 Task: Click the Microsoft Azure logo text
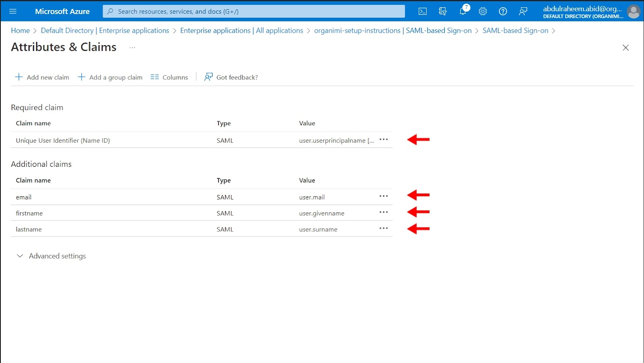pos(62,11)
